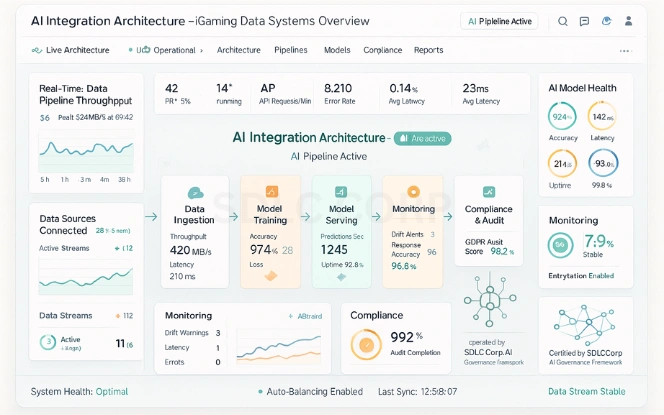Click the Monitoring stage bell icon
The height and width of the screenshot is (415, 664).
click(x=410, y=192)
